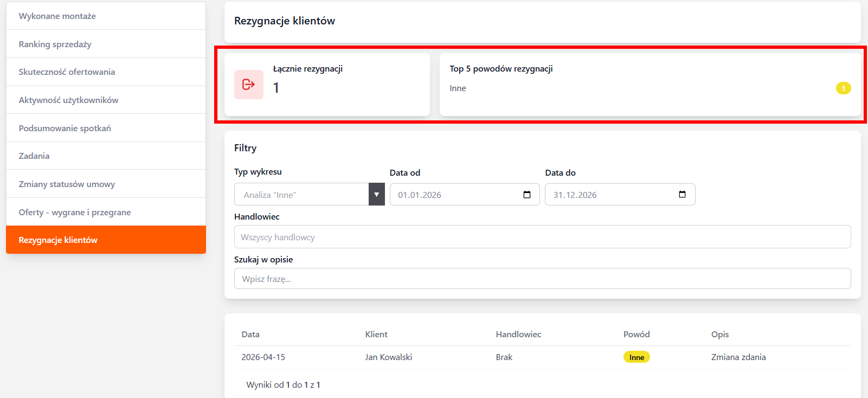Screen dimensions: 868x398
Task: Navigate to Podsumowanie spotkań
Action: pos(65,129)
